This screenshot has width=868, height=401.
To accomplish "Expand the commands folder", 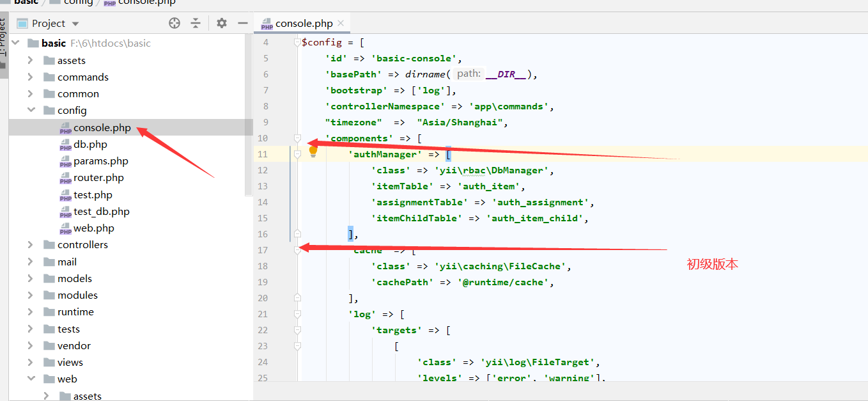I will tap(30, 77).
